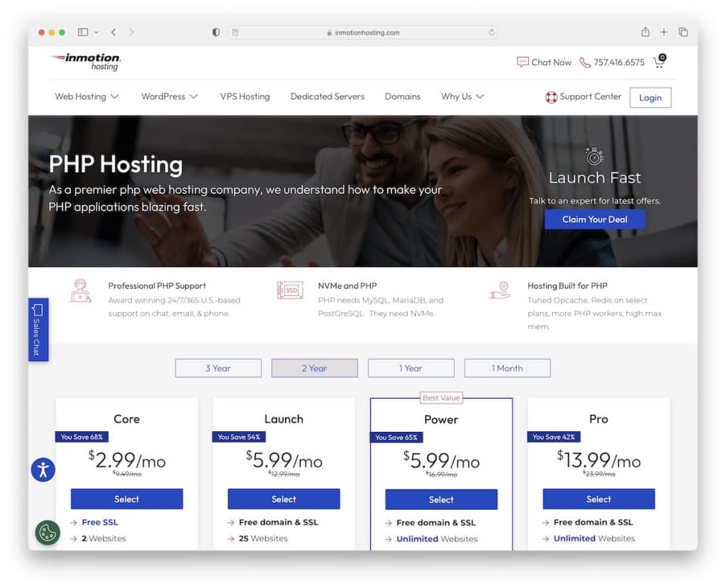The image size is (726, 588).
Task: Click the Hosting Built for PHP heading
Action: (x=567, y=286)
